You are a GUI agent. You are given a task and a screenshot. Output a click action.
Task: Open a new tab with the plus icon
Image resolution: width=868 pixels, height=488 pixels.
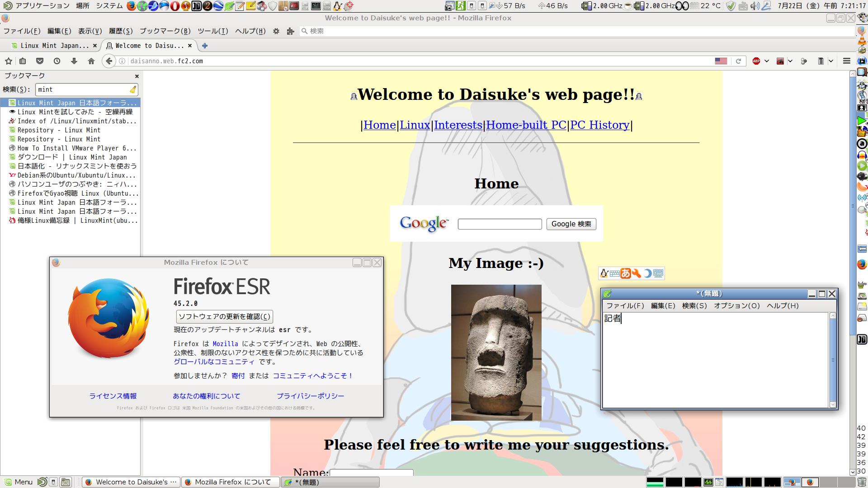point(205,46)
